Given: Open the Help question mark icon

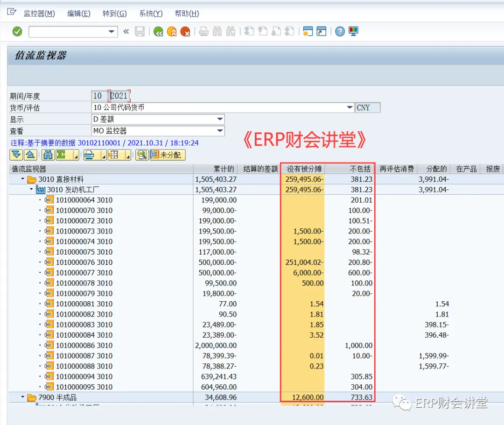Looking at the screenshot, I should 340,32.
